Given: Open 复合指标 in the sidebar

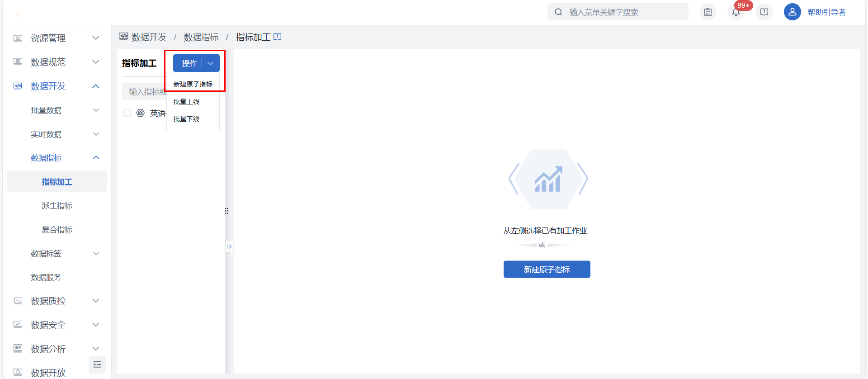Looking at the screenshot, I should click(x=57, y=230).
